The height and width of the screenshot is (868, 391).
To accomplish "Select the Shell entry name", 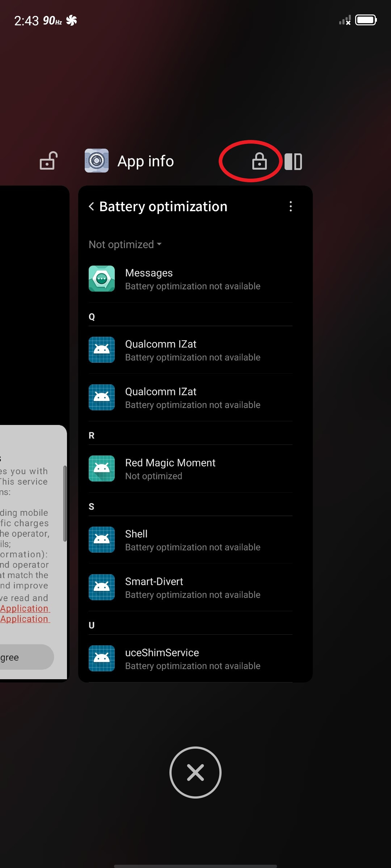I will [x=136, y=534].
